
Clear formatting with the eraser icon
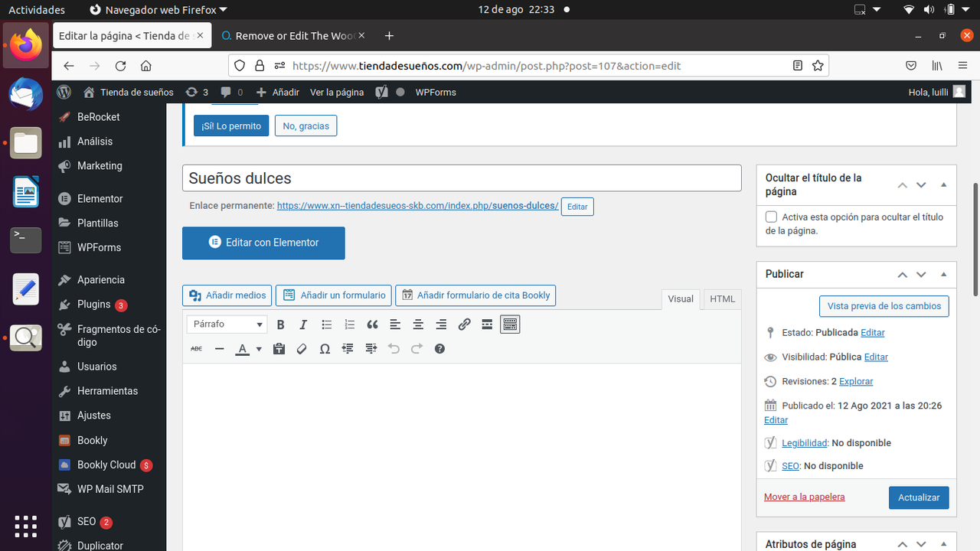point(302,349)
